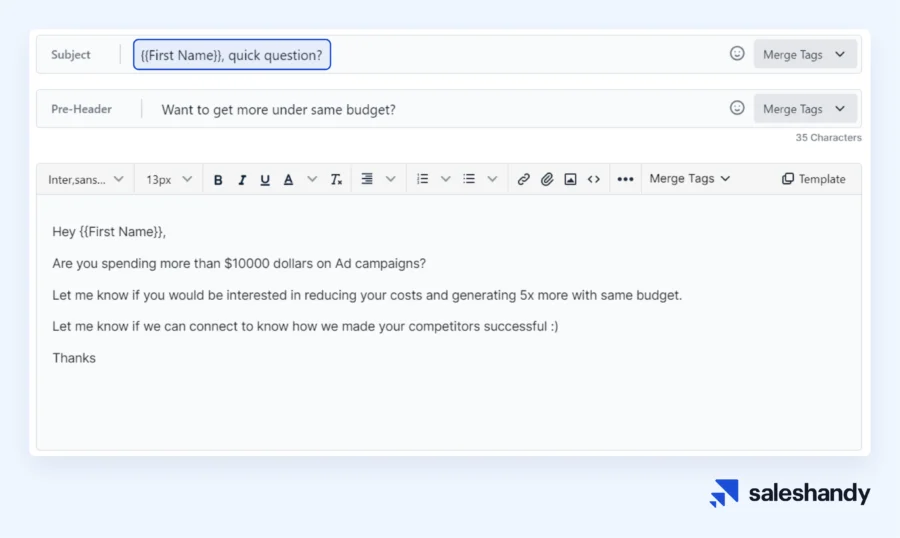Open Merge Tags for the Pre-Header field
Screen dimensions: 900x538
[x=804, y=109]
